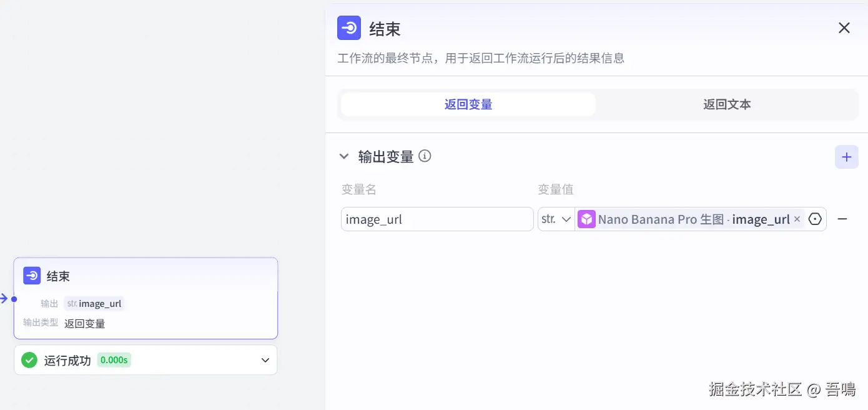Screen dimensions: 868x410
Task: Open the str. type dropdown
Action: point(556,219)
